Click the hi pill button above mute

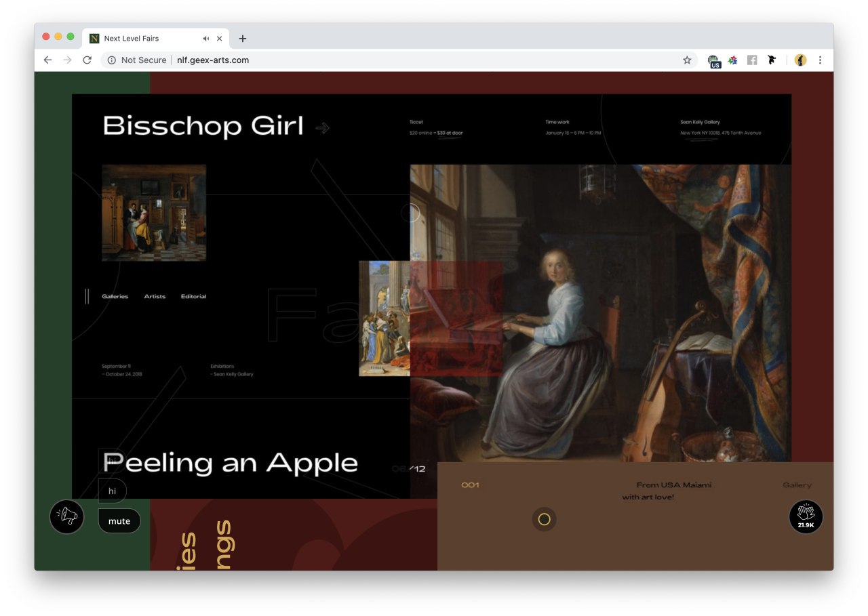pyautogui.click(x=113, y=491)
